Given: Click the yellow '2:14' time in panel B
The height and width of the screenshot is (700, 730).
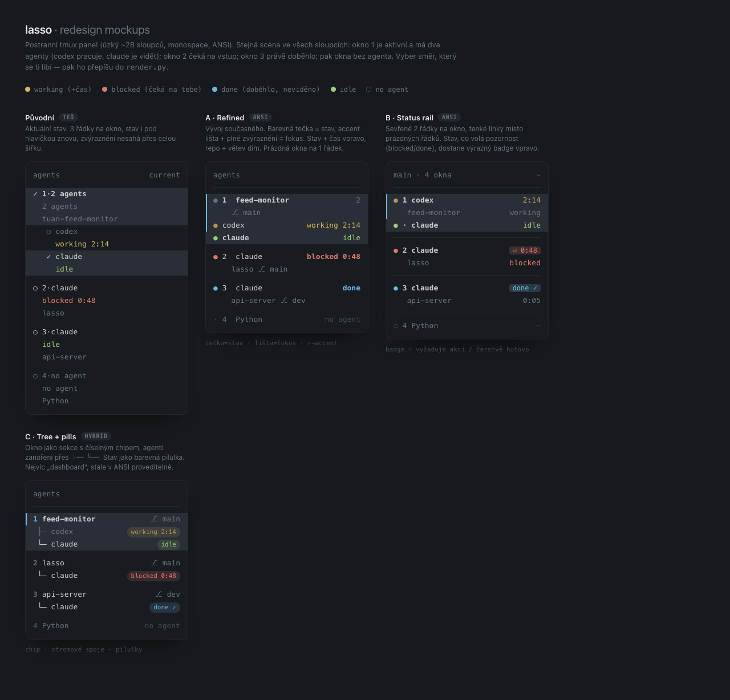Looking at the screenshot, I should (532, 200).
